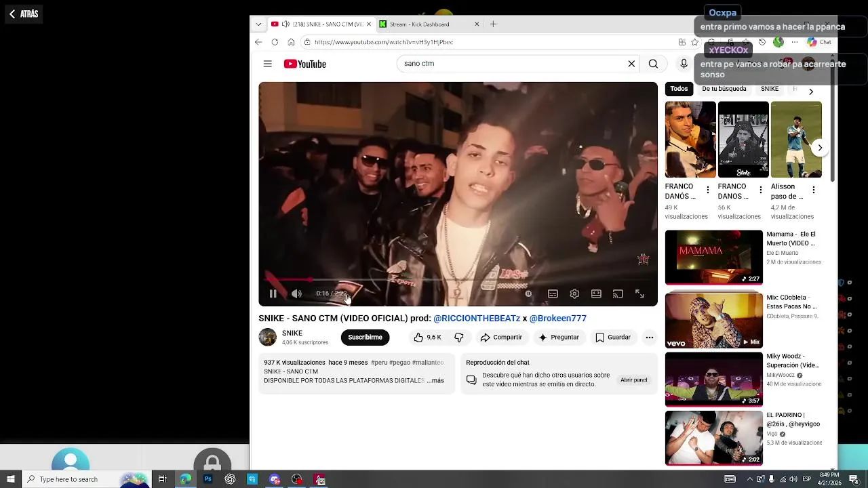
Task: Subscribe with the Suscribirme button
Action: point(365,337)
